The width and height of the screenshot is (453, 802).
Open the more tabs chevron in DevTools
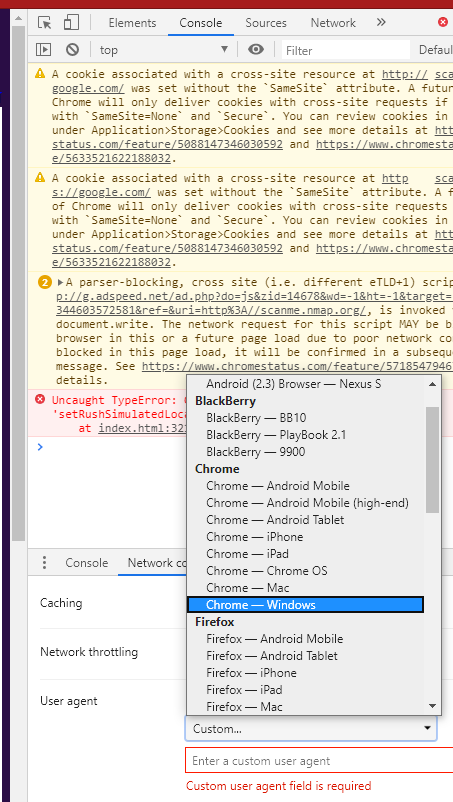pyautogui.click(x=381, y=23)
